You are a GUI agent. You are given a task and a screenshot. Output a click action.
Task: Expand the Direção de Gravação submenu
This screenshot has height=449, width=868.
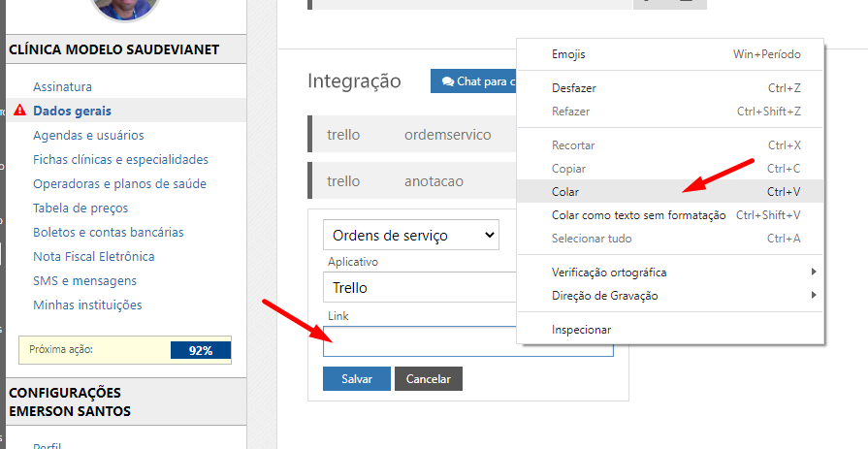[x=670, y=295]
